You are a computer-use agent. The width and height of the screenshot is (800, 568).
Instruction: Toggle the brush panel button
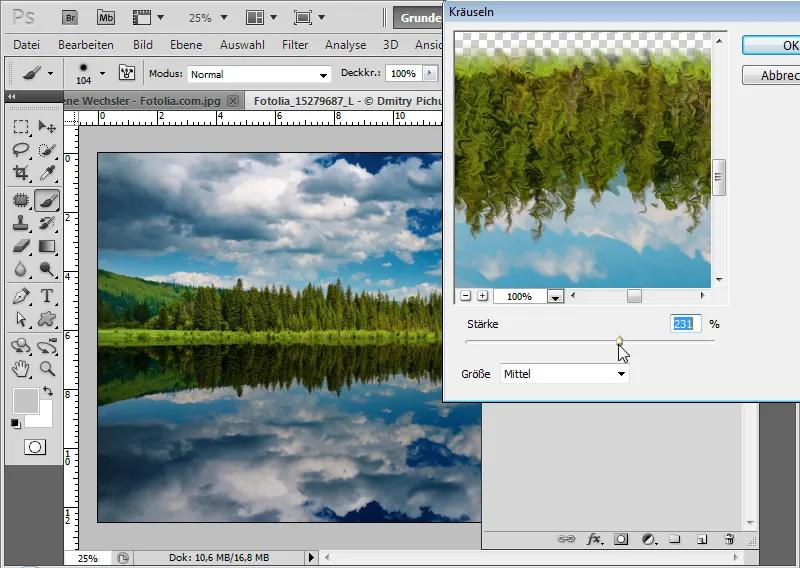click(127, 73)
